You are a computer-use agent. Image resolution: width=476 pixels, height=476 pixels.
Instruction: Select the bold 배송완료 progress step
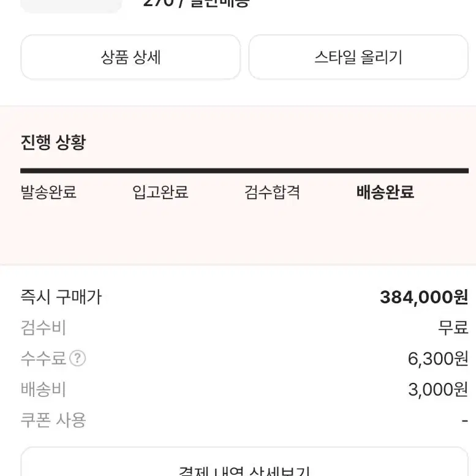[x=385, y=192]
